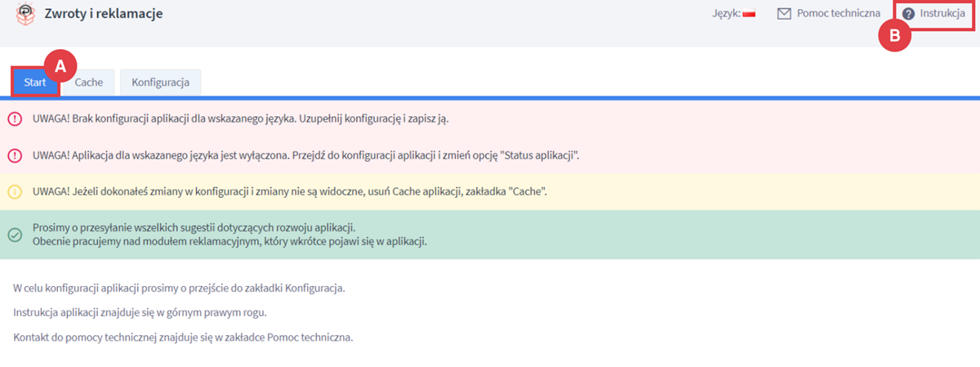Open the Cache tab

[89, 83]
